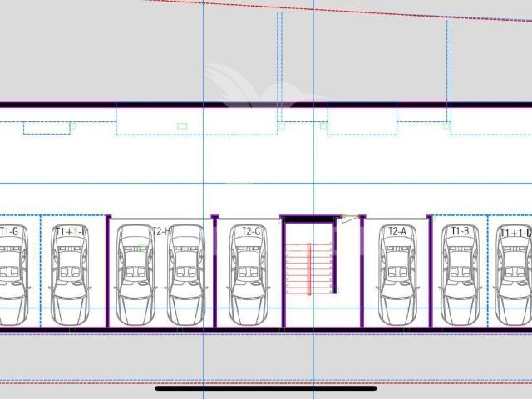Viewport: 532px width, 399px height.
Task: Click the purple wall between T2-H and T2-C
Action: pyautogui.click(x=214, y=271)
